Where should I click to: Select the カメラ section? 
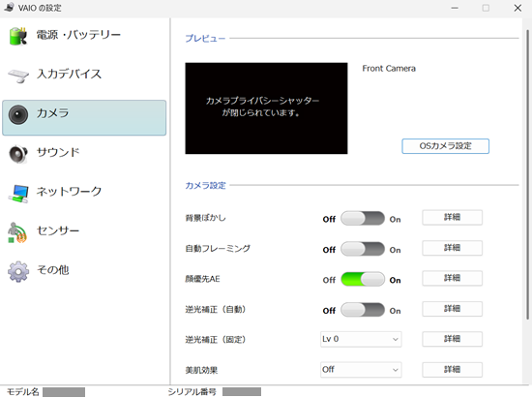pos(84,117)
